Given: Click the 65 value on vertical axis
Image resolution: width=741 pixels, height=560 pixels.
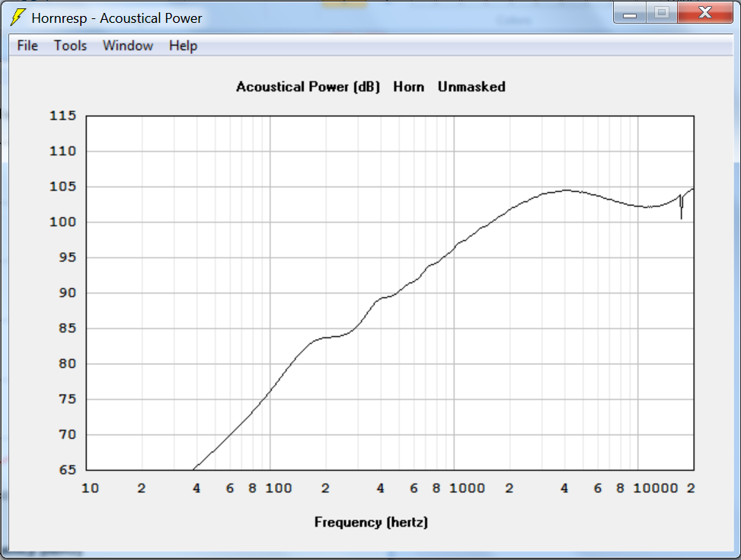Looking at the screenshot, I should coord(67,470).
